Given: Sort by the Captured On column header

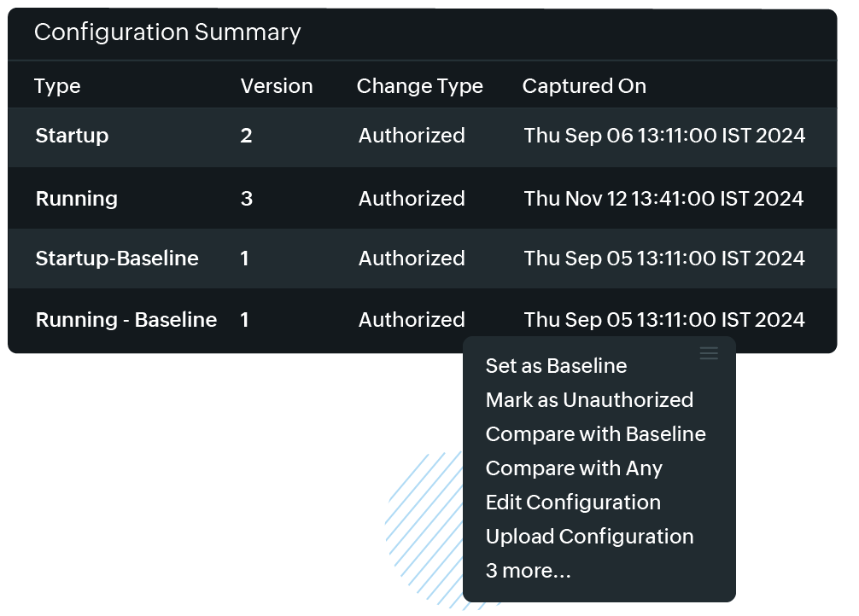Looking at the screenshot, I should (x=584, y=85).
